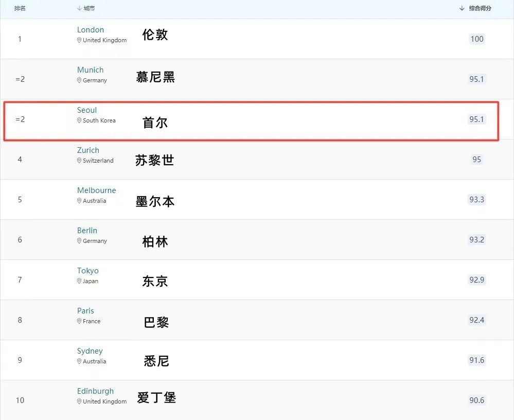This screenshot has width=514, height=420.
Task: Click the pin icon in Sydney's row
Action: click(x=79, y=361)
